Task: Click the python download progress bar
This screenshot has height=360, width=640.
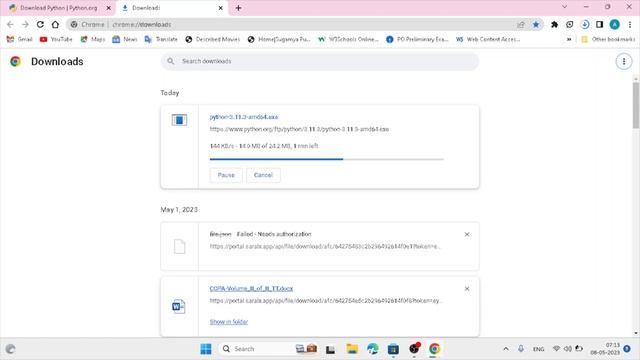Action: (327, 159)
